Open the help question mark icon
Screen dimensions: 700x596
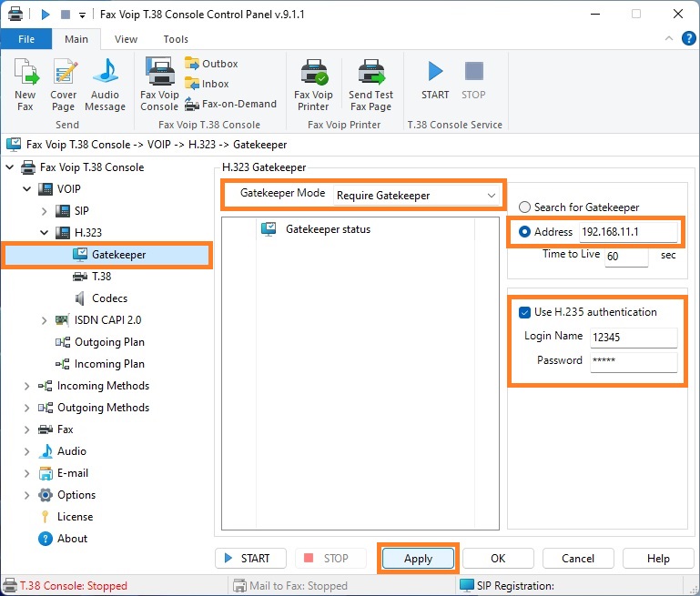coord(689,38)
